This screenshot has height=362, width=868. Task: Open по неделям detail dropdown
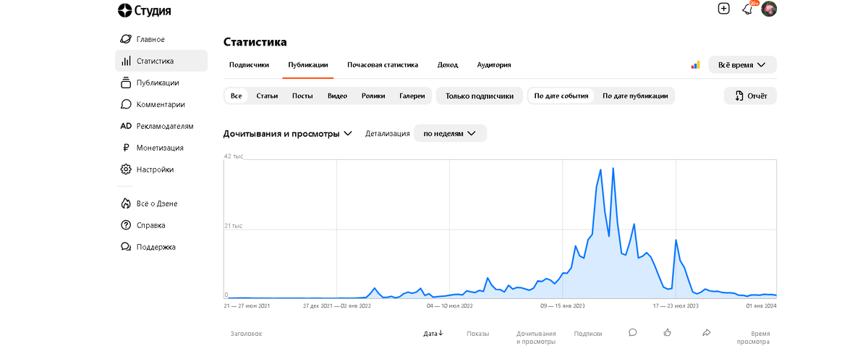coord(450,133)
